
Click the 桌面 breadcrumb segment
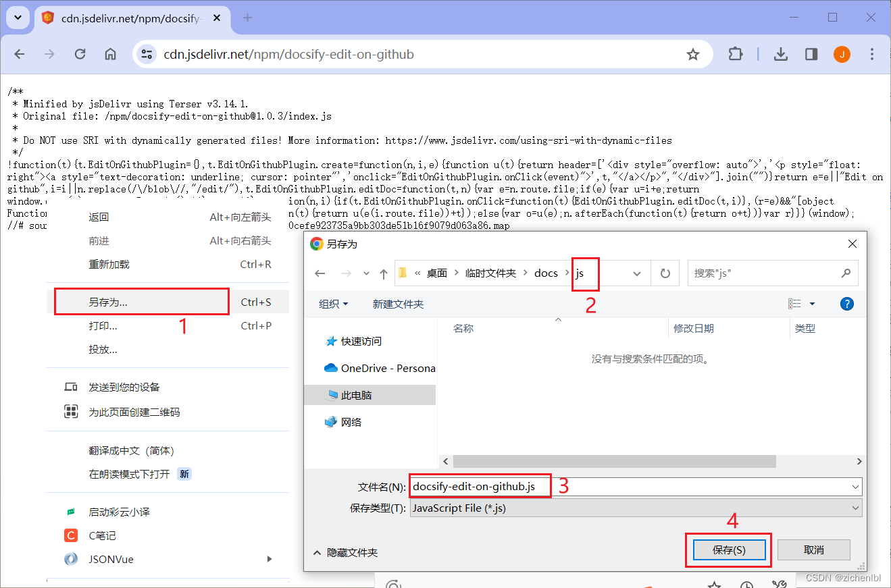[437, 273]
